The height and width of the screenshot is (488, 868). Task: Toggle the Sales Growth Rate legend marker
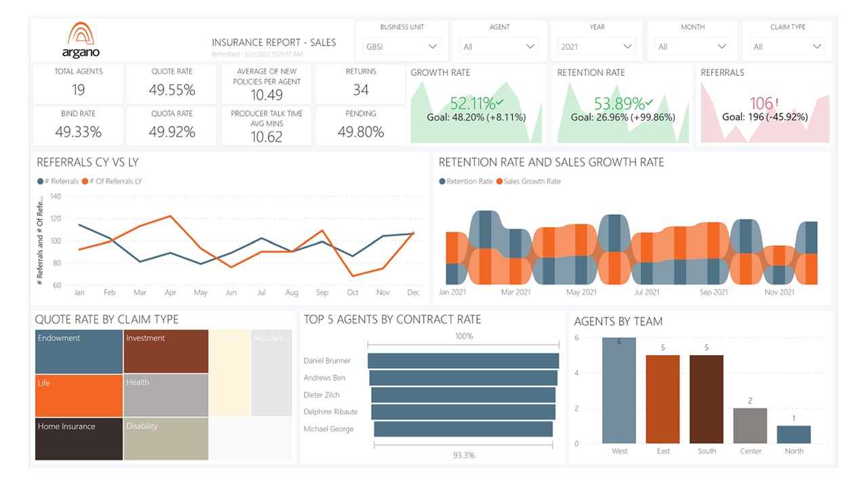pos(500,182)
